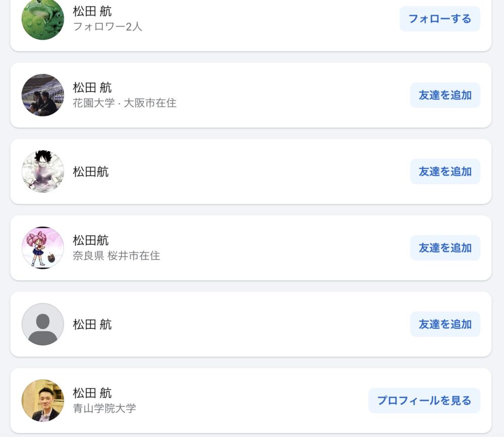Open the stadium seats profile photo
504x437 pixels.
[43, 95]
